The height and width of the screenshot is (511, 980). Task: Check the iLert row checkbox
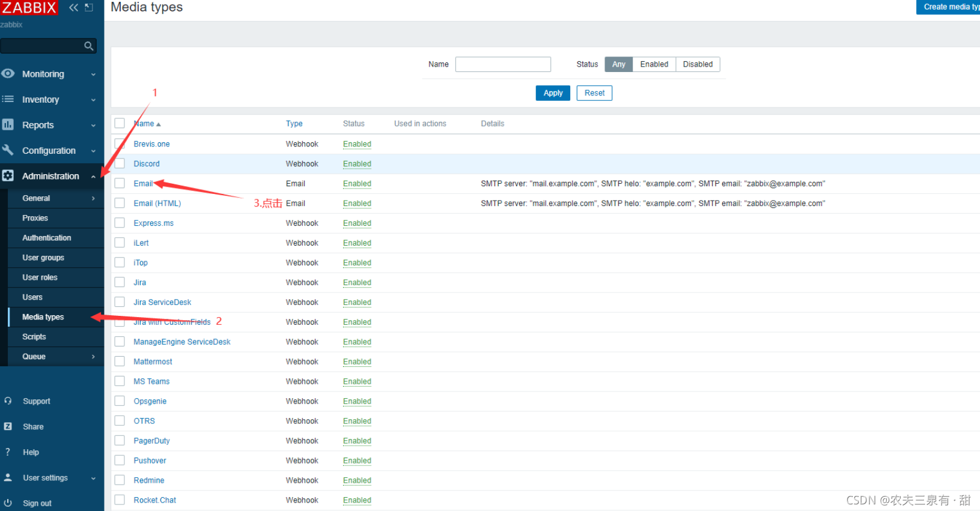[x=120, y=243]
